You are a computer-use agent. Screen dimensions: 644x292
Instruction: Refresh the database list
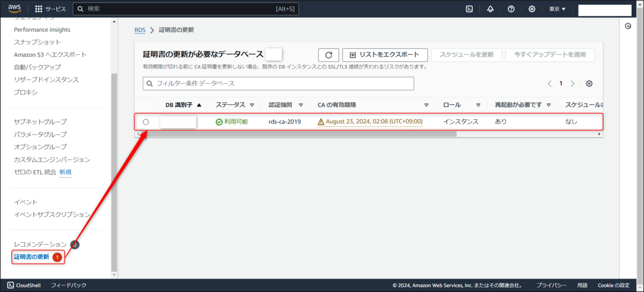[x=328, y=55]
